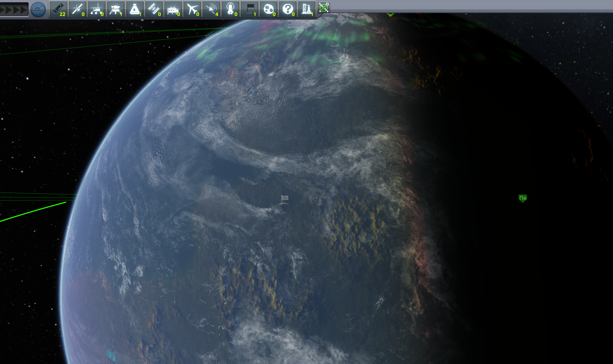
Task: Toggle the Probe vessel filter
Action: click(x=77, y=9)
